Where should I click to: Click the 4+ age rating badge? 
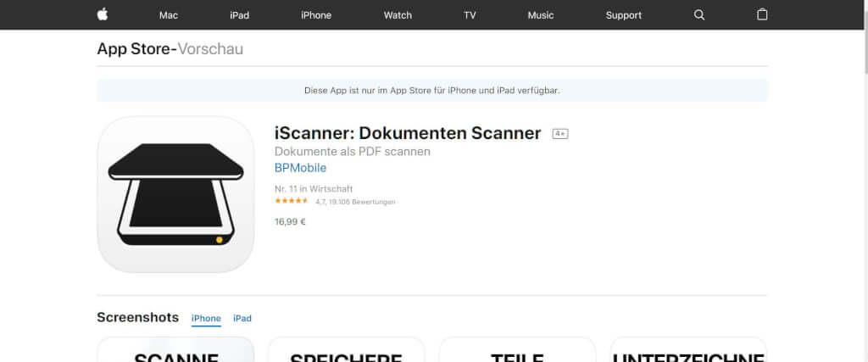tap(560, 134)
